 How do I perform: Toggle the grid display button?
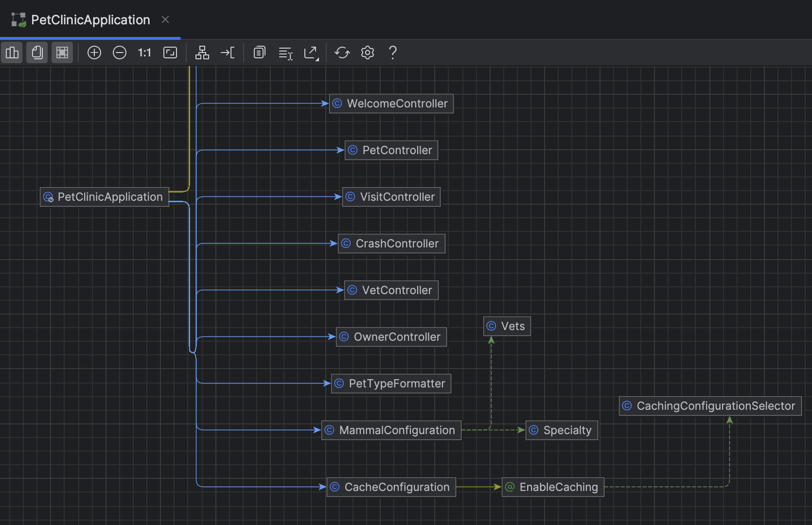click(62, 52)
